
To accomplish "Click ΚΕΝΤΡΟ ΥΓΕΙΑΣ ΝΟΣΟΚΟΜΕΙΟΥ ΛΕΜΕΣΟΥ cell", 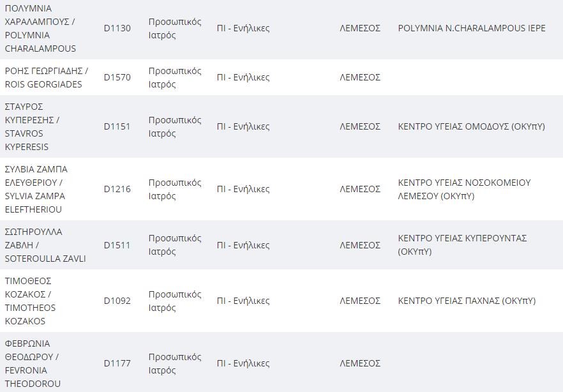I will 464,189.
